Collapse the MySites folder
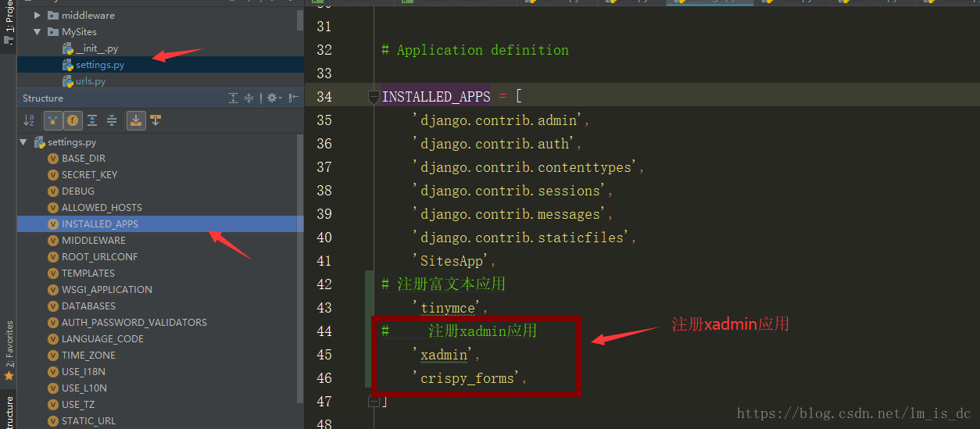Screen dimensions: 980x429 click(37, 32)
